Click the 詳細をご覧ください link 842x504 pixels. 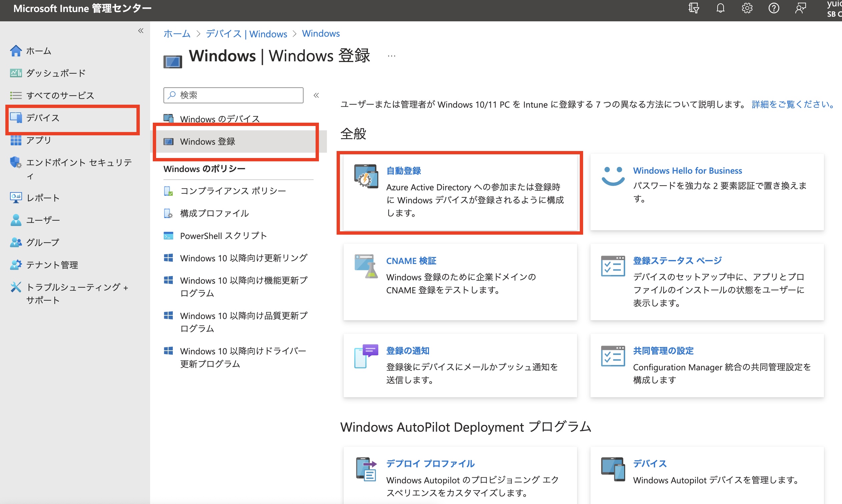(793, 104)
